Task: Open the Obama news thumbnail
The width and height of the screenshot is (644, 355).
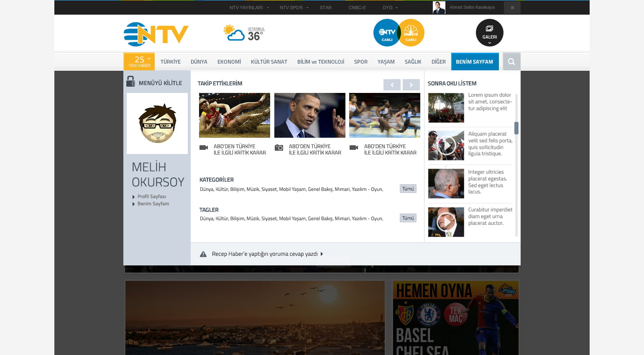Action: pos(309,115)
